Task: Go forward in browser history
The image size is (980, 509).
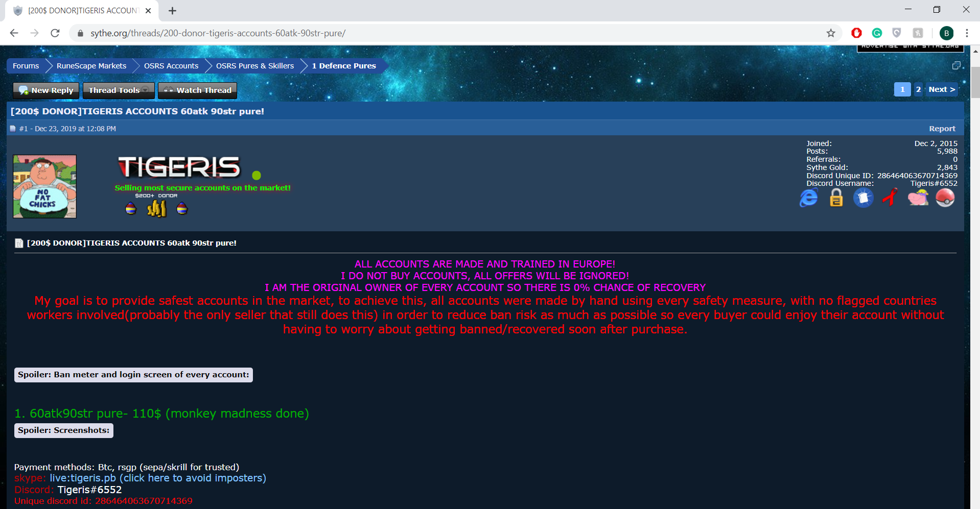Action: [x=34, y=33]
